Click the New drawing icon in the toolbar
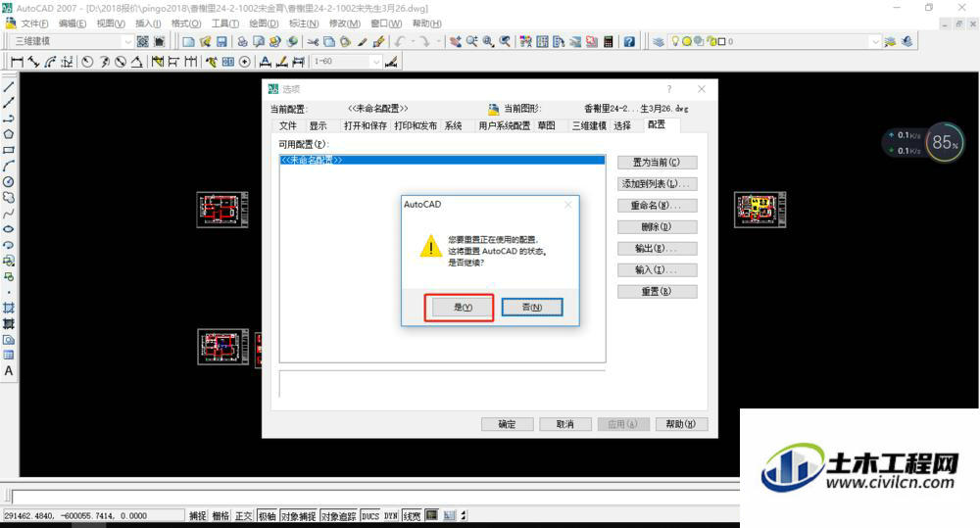980x528 pixels. click(188, 42)
